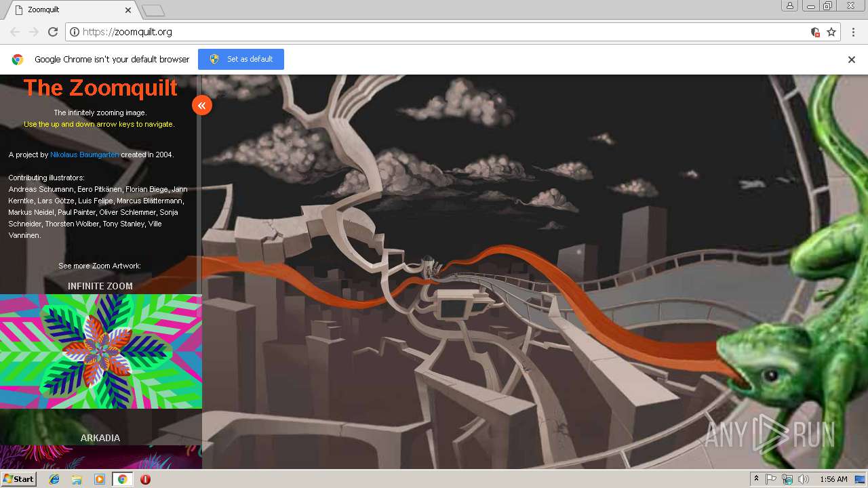The width and height of the screenshot is (868, 488).
Task: Open the Arkadia artwork thumbnail
Action: tap(101, 457)
